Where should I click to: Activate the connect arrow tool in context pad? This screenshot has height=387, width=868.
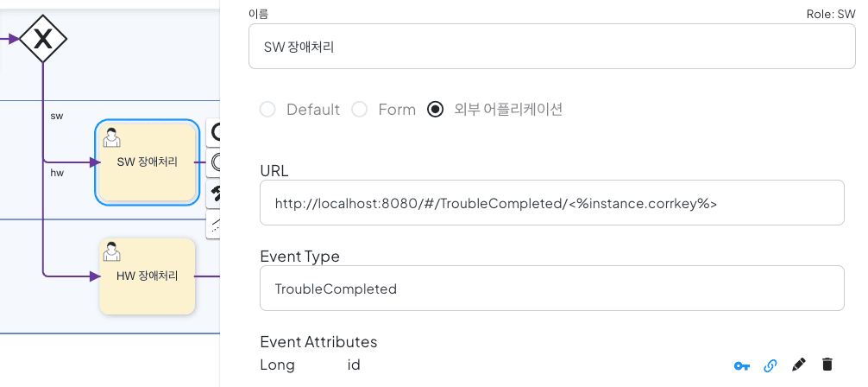click(214, 224)
